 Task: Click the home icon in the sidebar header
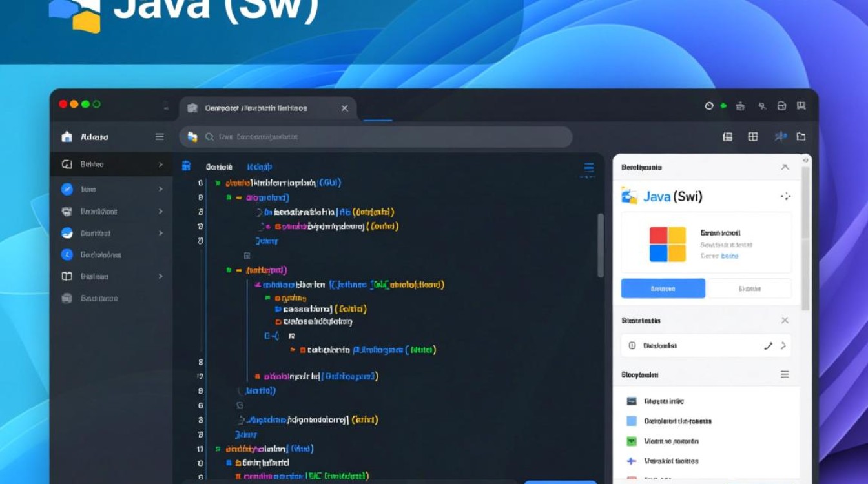[67, 137]
